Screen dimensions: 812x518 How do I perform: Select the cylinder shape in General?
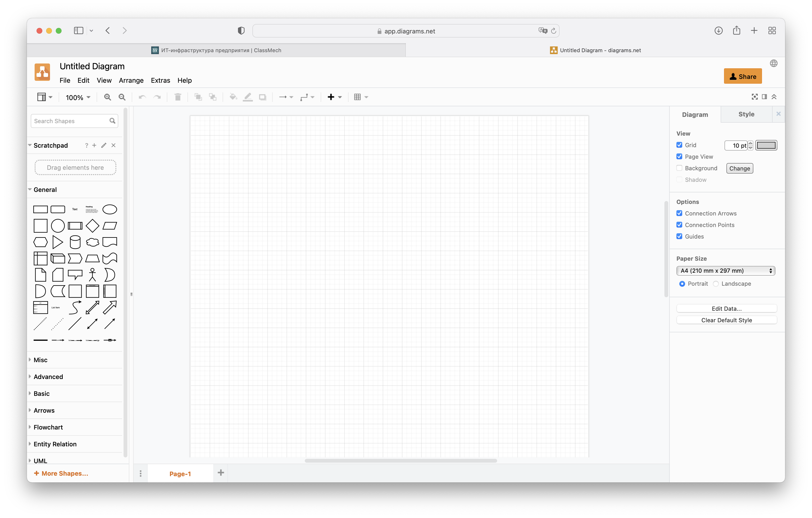[x=75, y=242]
